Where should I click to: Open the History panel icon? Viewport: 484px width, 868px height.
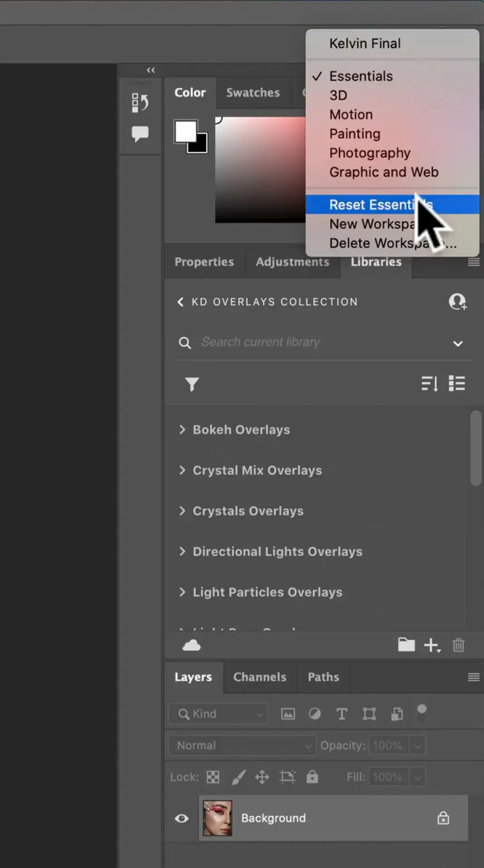[x=140, y=103]
